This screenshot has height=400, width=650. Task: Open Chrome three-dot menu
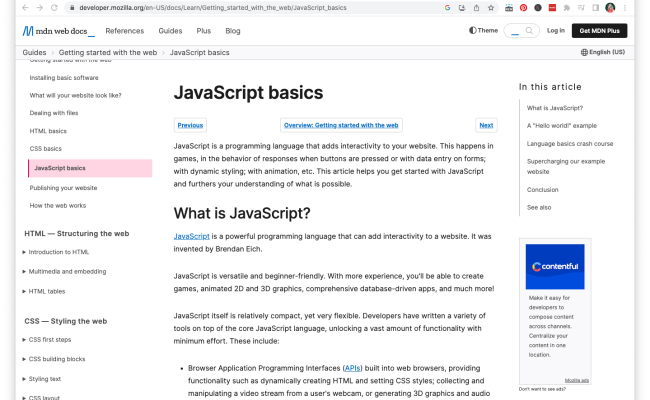[x=625, y=7]
